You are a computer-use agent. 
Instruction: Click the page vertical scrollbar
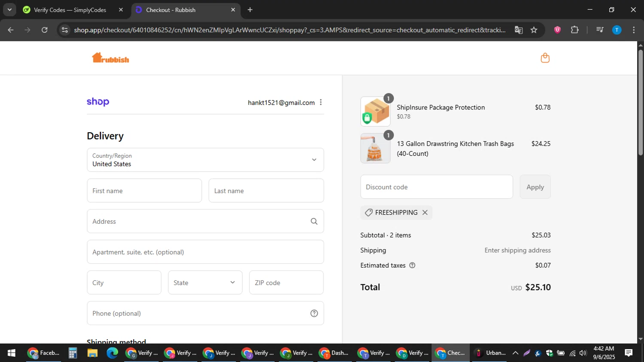(x=641, y=103)
